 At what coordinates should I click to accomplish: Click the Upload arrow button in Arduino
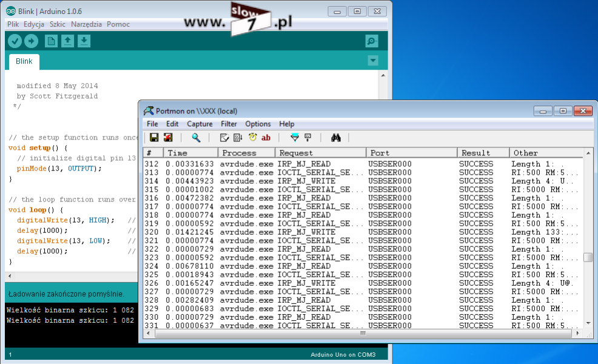tap(32, 41)
